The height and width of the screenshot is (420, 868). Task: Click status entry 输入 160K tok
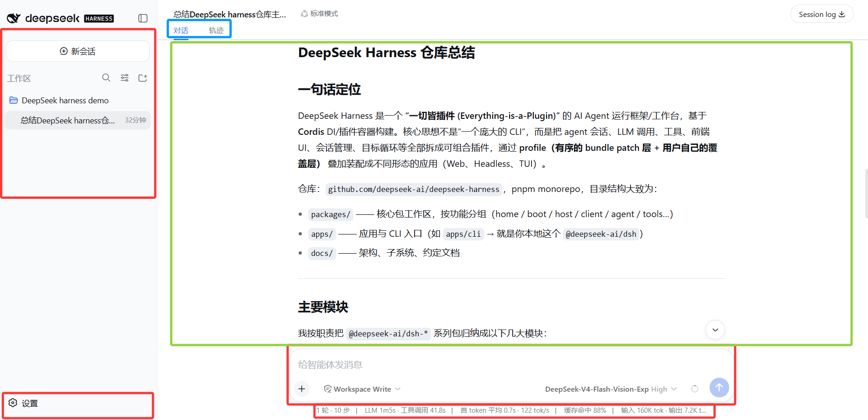coord(642,410)
